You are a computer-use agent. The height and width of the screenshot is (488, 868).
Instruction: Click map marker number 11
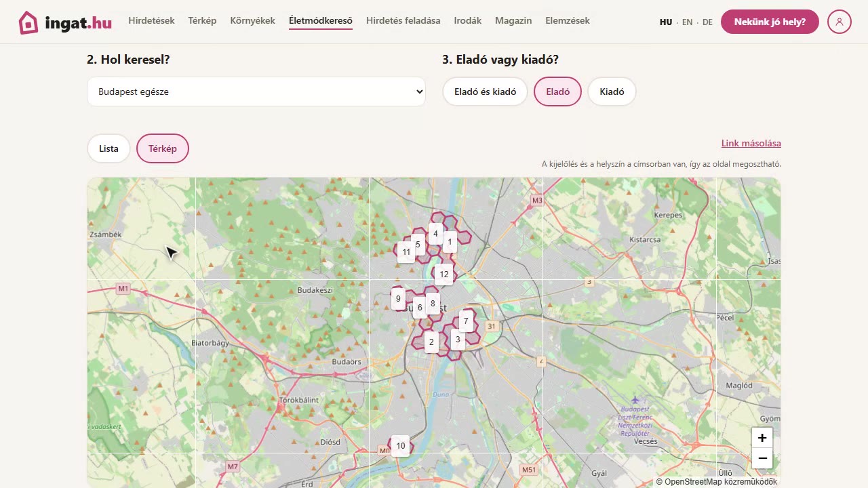coord(406,252)
